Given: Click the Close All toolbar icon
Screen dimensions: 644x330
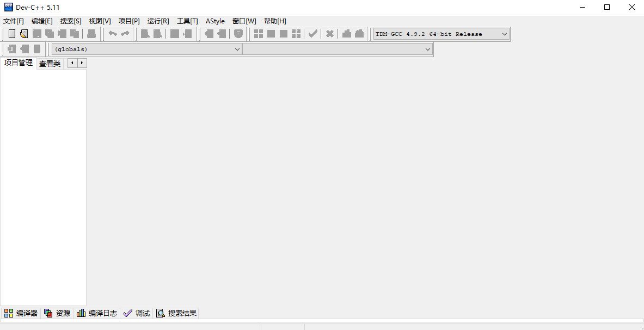Looking at the screenshot, I should (75, 34).
